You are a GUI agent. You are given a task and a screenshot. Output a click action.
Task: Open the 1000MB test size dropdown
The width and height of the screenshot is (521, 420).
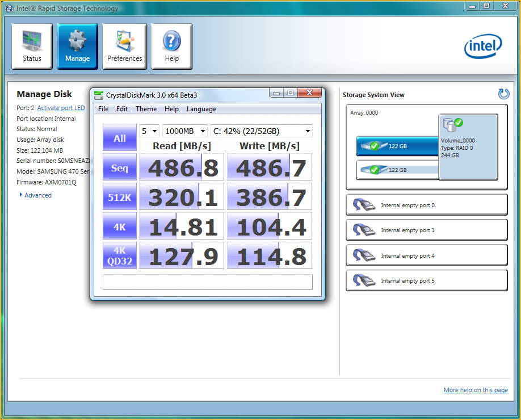[185, 131]
